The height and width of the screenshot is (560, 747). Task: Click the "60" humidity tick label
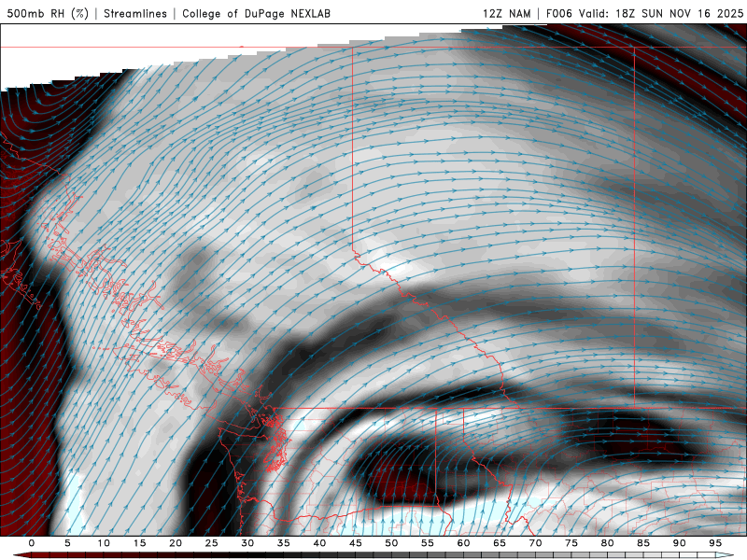coord(463,543)
